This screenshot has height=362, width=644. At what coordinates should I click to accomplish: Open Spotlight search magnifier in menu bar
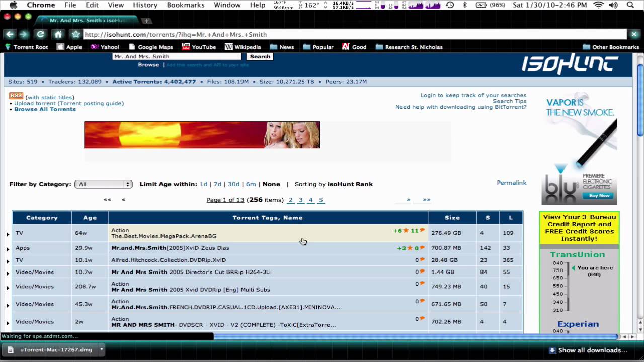tap(630, 5)
